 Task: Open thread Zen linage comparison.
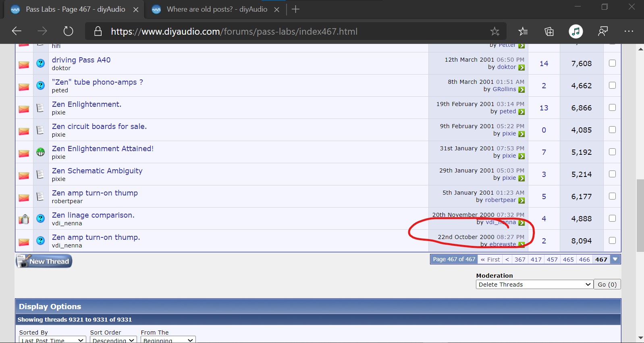[x=93, y=215]
